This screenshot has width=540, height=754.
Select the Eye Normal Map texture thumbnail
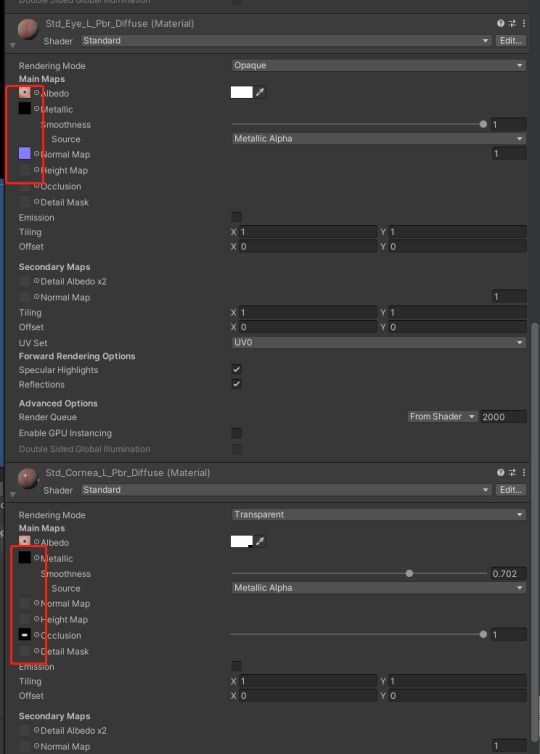point(25,153)
